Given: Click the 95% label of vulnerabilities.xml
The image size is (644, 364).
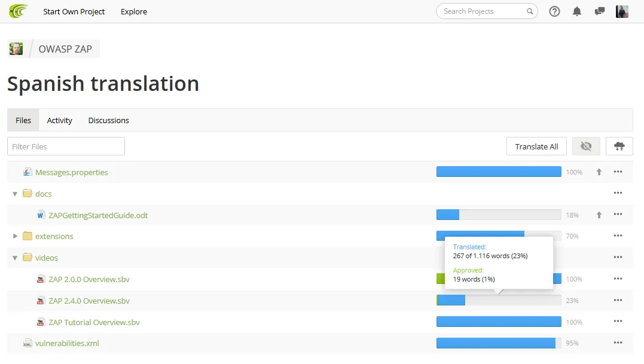Looking at the screenshot, I should coord(572,343).
